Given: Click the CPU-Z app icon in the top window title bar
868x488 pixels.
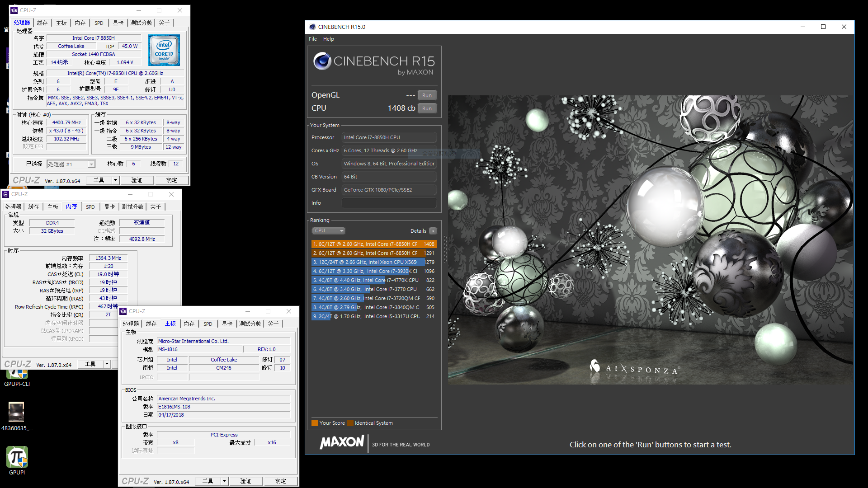Looking at the screenshot, I should pyautogui.click(x=14, y=10).
